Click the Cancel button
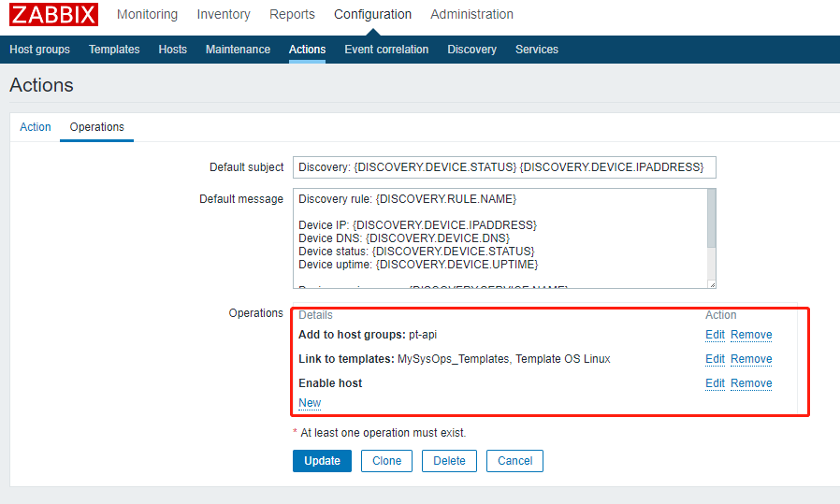 pyautogui.click(x=514, y=461)
